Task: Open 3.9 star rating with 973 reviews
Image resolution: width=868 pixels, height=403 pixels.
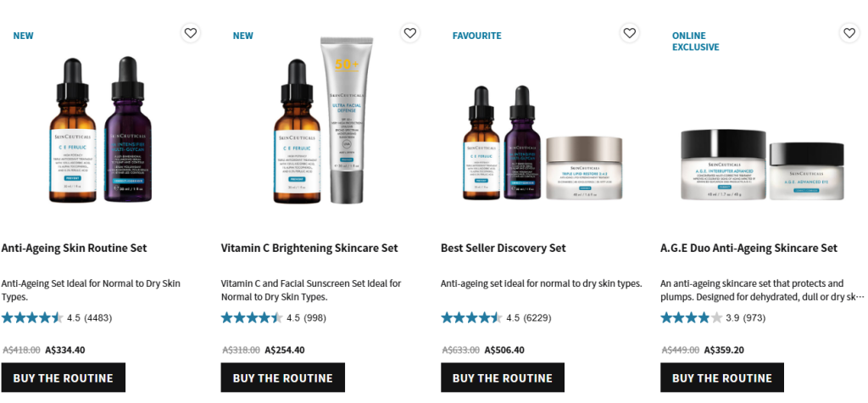Action: point(713,317)
